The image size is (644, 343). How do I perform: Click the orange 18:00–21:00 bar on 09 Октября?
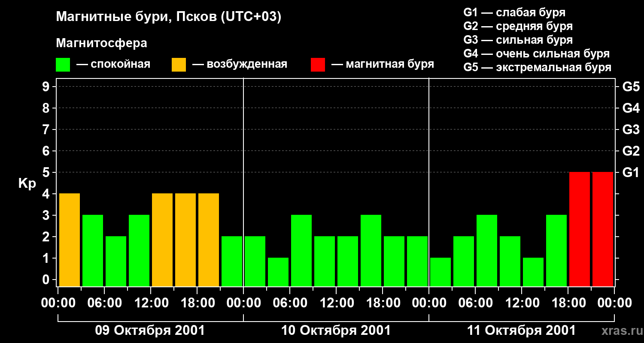tap(209, 240)
